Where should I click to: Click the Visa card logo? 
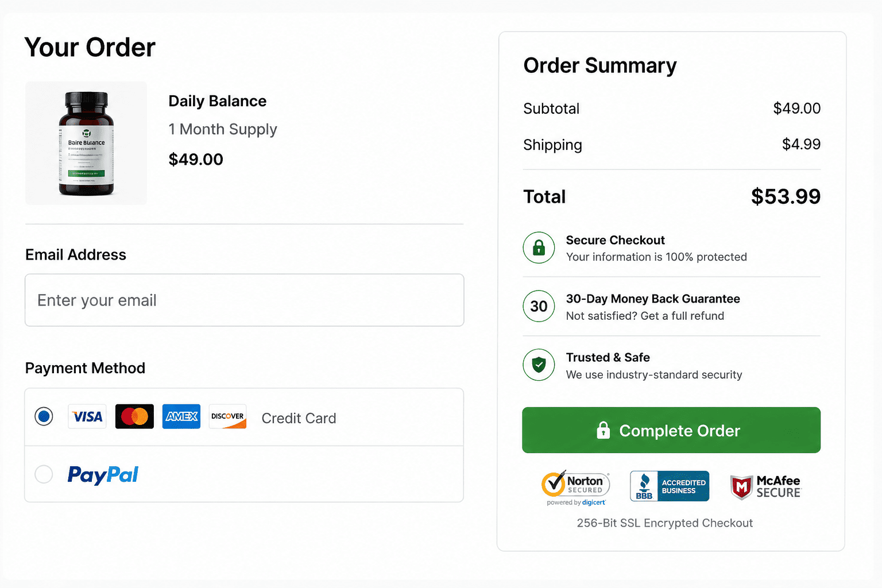click(87, 416)
